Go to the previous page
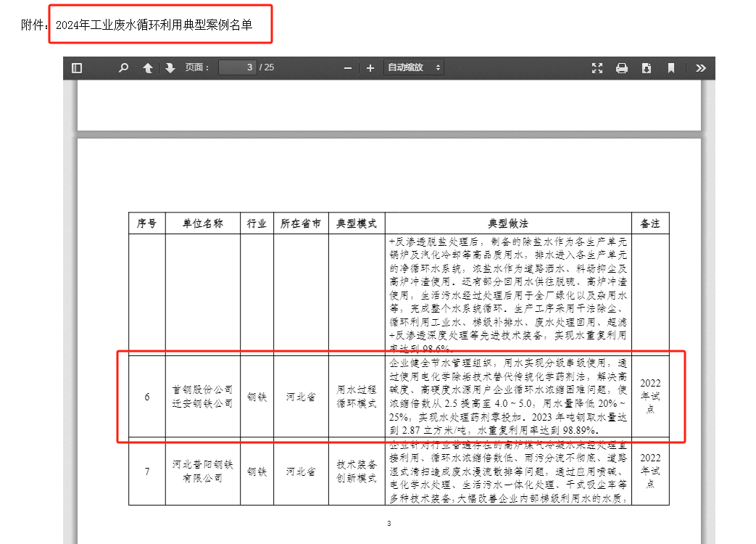This screenshot has height=544, width=756. [148, 68]
